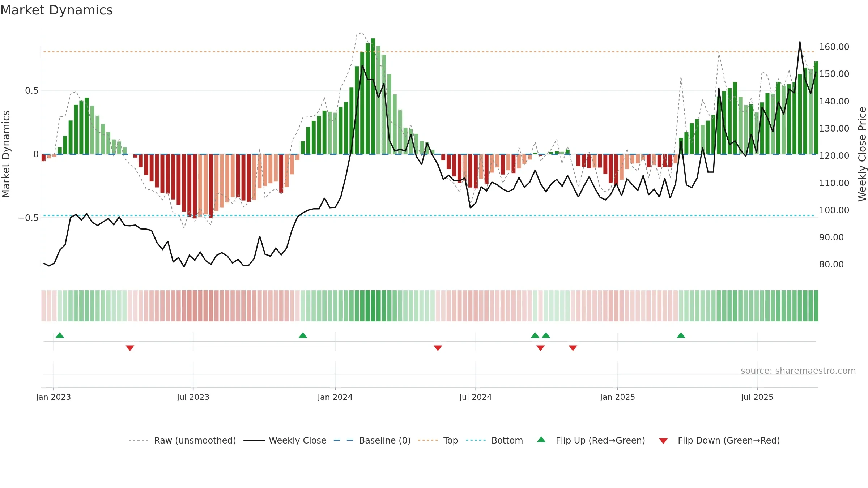Screen dimensions: 868x488
Task: Click the Weekly Close line's highest peak in 2025
Action: point(800,42)
